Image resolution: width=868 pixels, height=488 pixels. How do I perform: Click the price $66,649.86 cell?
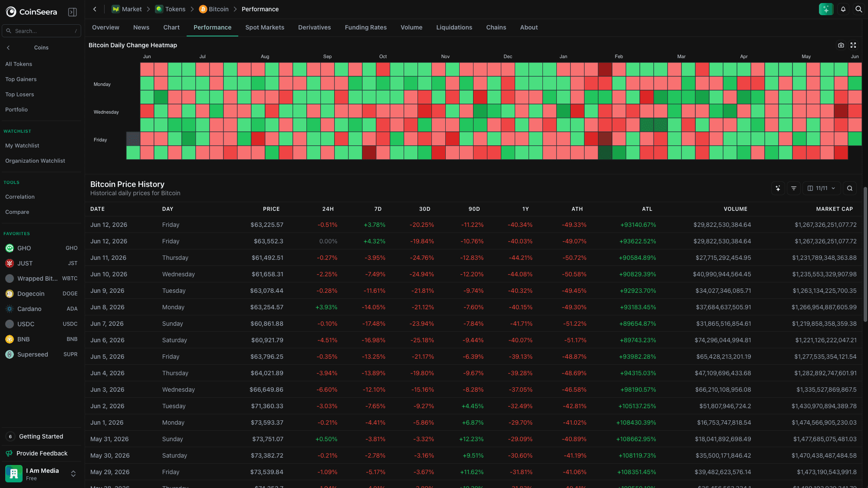[266, 390]
